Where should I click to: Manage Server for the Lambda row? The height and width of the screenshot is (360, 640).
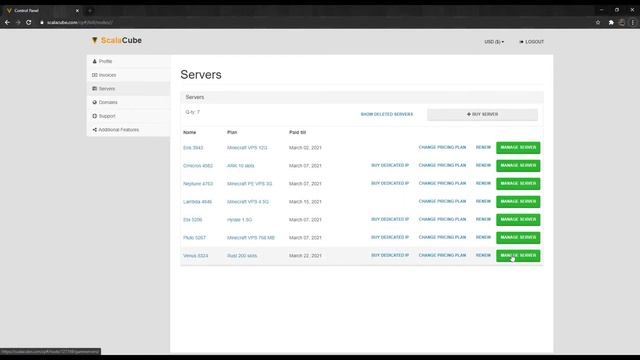(518, 202)
